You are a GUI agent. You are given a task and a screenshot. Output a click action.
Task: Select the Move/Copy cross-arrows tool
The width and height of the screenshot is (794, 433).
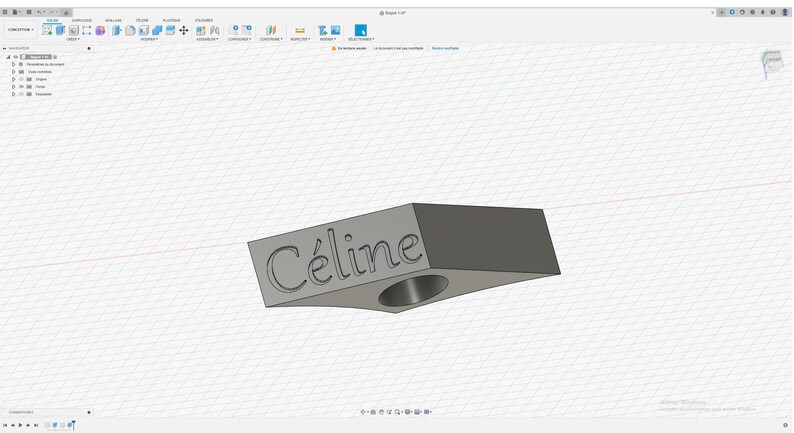point(183,30)
